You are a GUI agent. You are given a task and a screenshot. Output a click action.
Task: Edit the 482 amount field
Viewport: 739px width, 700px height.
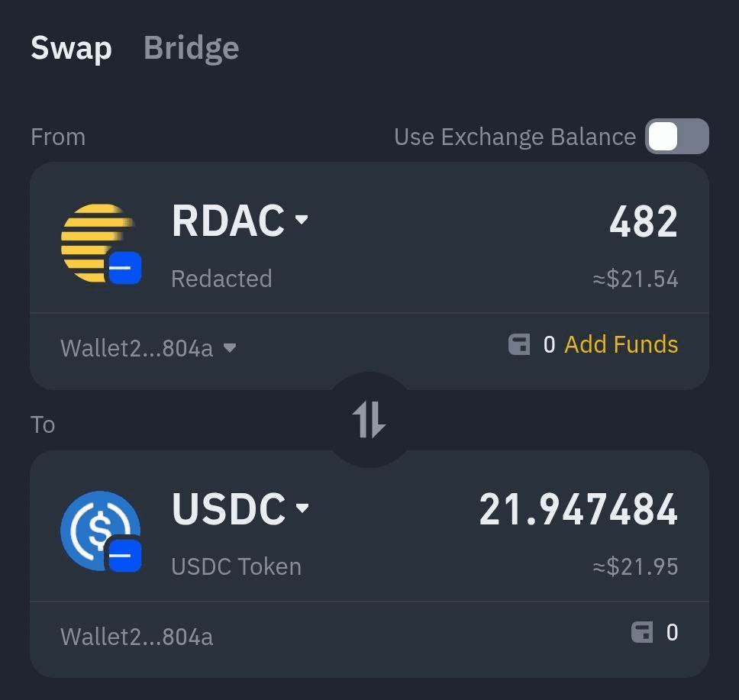point(644,221)
